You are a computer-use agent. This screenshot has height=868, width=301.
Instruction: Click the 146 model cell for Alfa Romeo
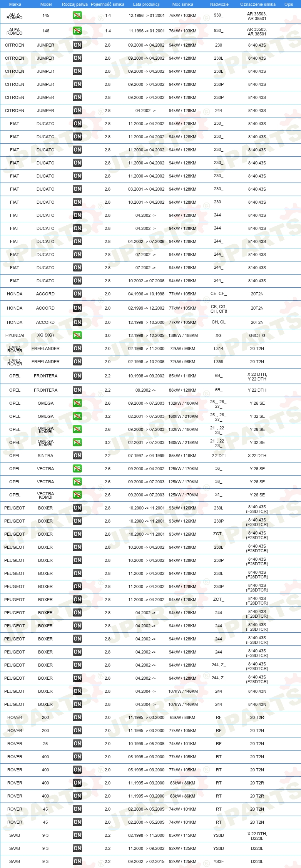pos(46,31)
